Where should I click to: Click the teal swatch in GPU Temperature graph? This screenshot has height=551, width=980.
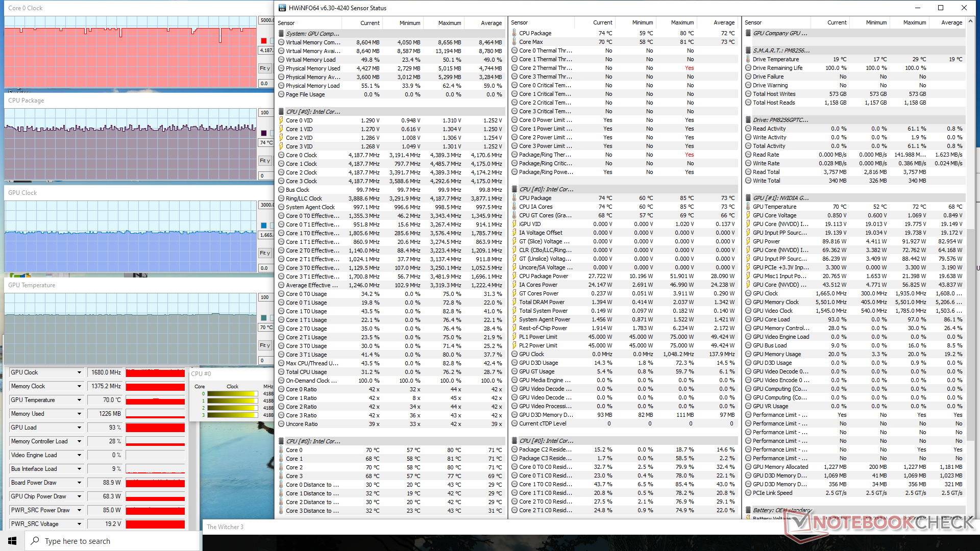click(x=264, y=318)
